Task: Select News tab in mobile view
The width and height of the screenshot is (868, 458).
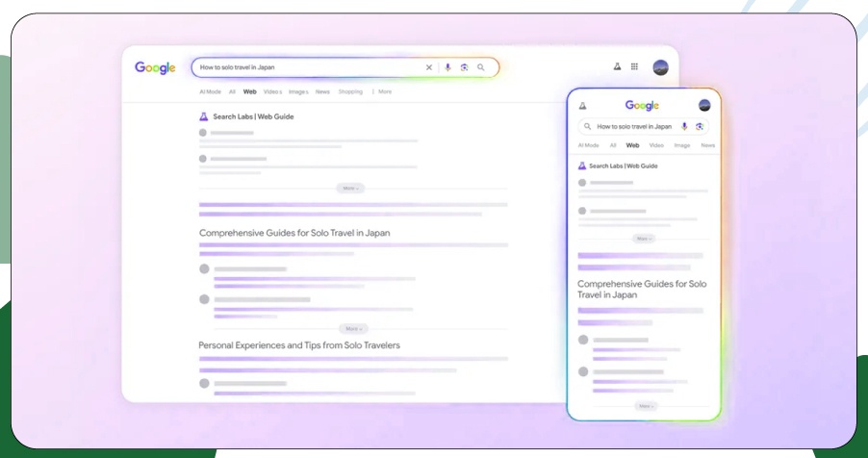Action: (708, 145)
